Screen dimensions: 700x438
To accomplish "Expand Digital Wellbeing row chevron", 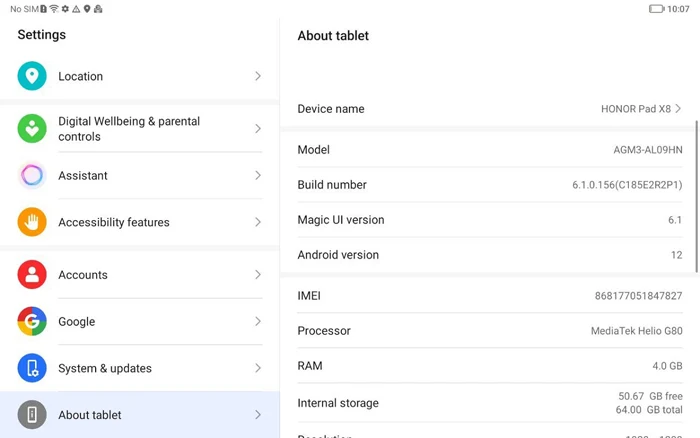I will 258,129.
